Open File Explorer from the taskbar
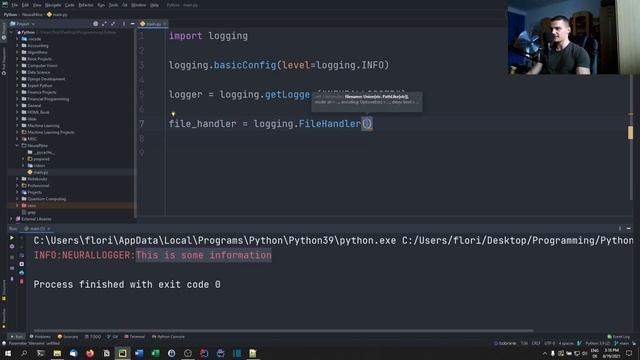Viewport: 640px width, 360px height. tap(57, 353)
